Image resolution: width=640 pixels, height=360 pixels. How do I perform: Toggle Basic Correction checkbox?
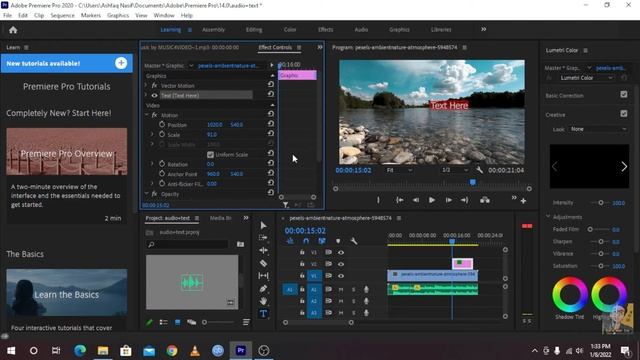(x=624, y=94)
